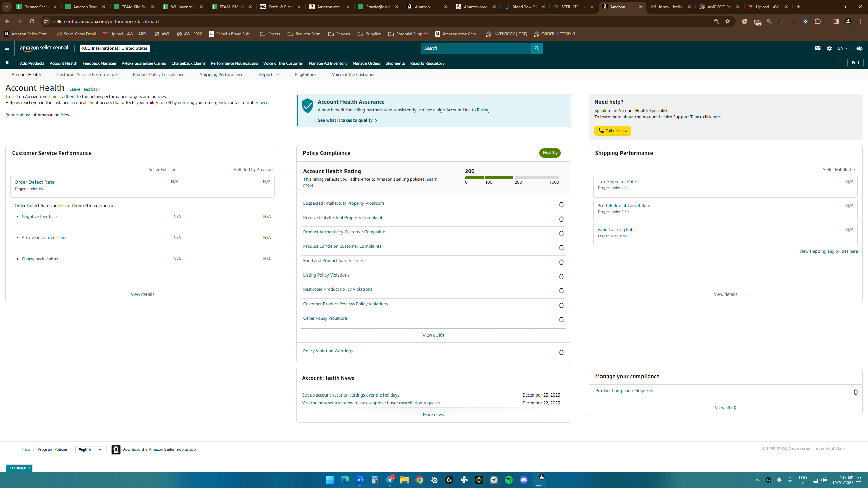
Task: Open Discord from the taskbar
Action: click(x=524, y=480)
